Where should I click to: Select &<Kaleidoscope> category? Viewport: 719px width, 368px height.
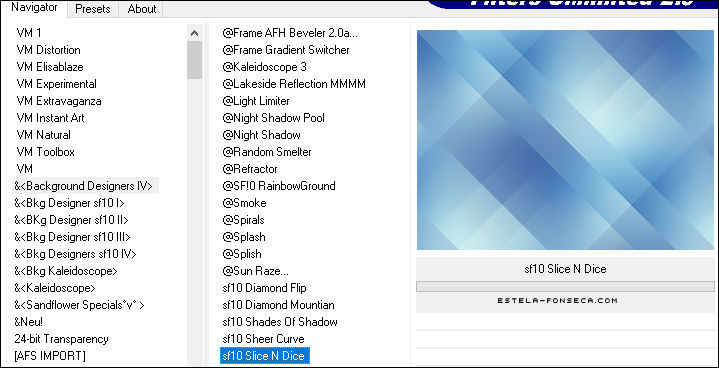click(55, 288)
